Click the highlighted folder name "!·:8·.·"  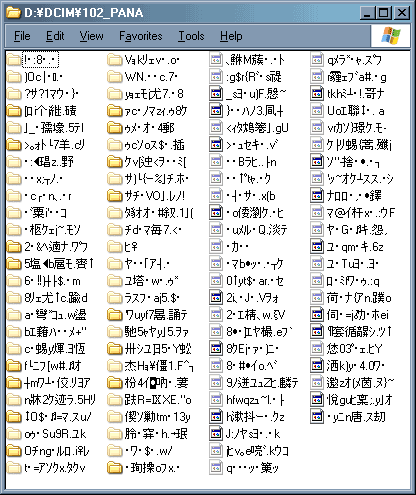pos(40,60)
